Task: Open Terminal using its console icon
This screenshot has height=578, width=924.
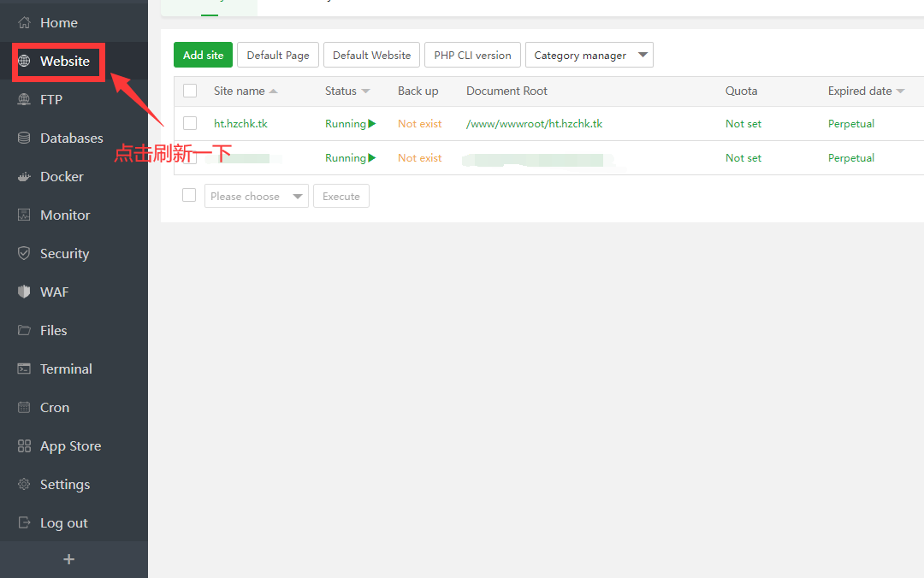Action: click(x=24, y=369)
